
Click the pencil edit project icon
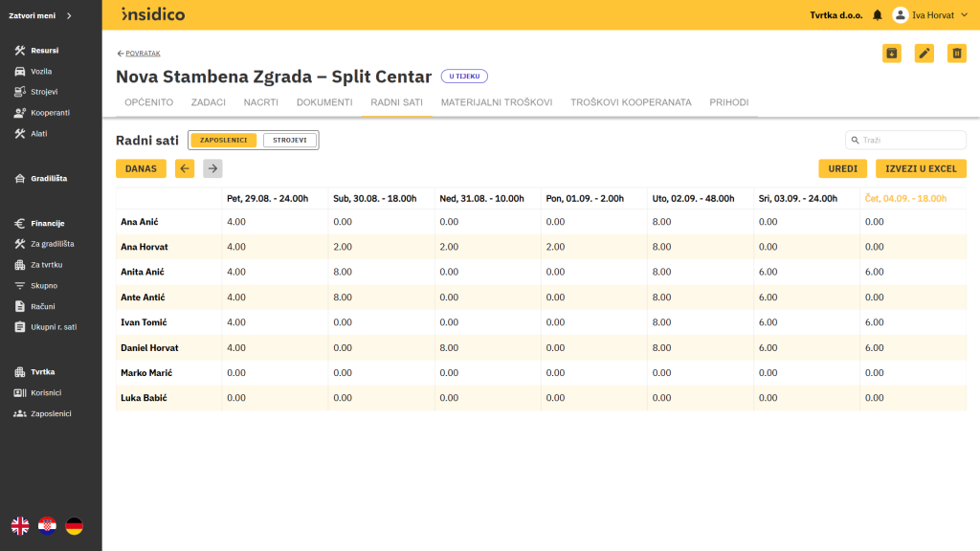[924, 54]
